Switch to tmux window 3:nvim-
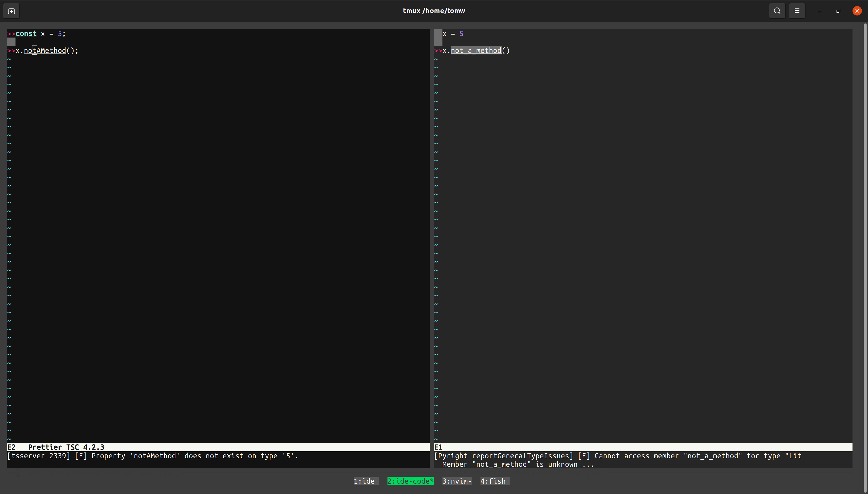This screenshot has width=868, height=494. coord(456,481)
